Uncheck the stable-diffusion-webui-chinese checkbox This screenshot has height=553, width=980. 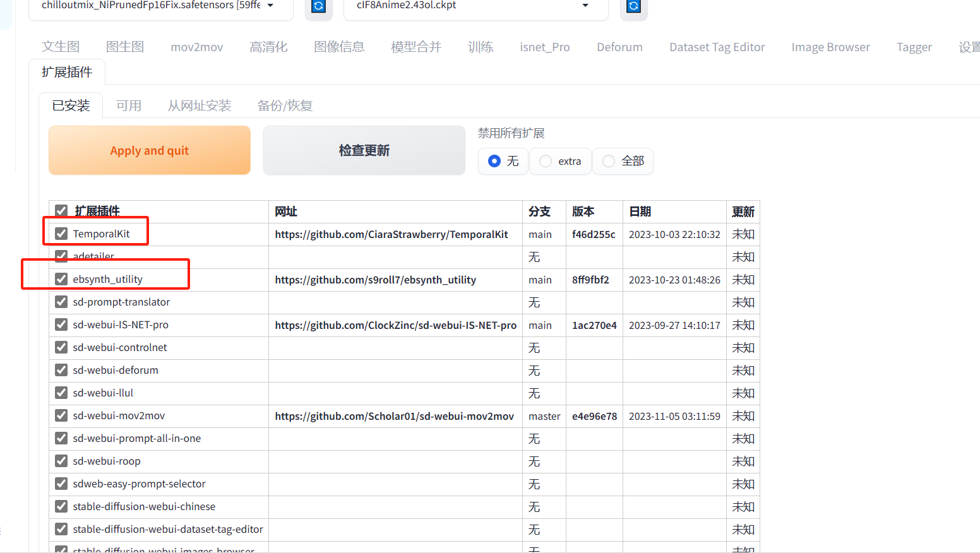(61, 506)
